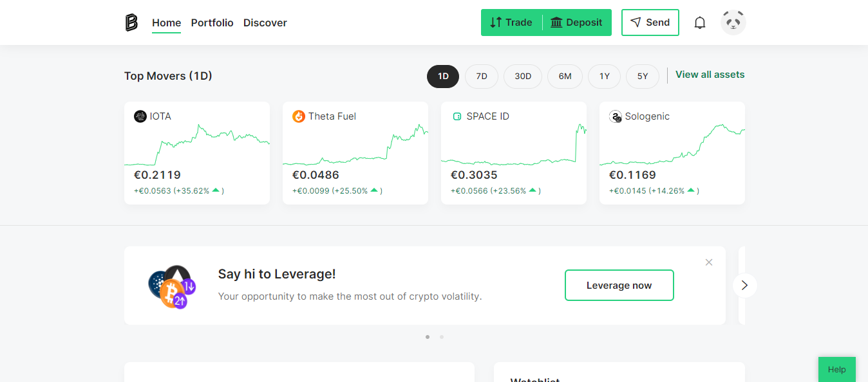This screenshot has width=868, height=382.
Task: Open the Discover tab
Action: (x=265, y=23)
